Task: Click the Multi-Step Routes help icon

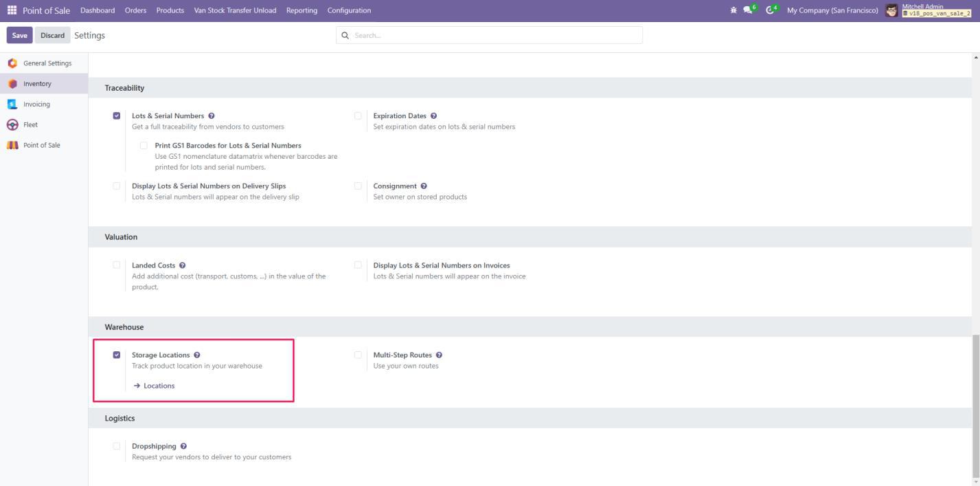Action: tap(439, 355)
